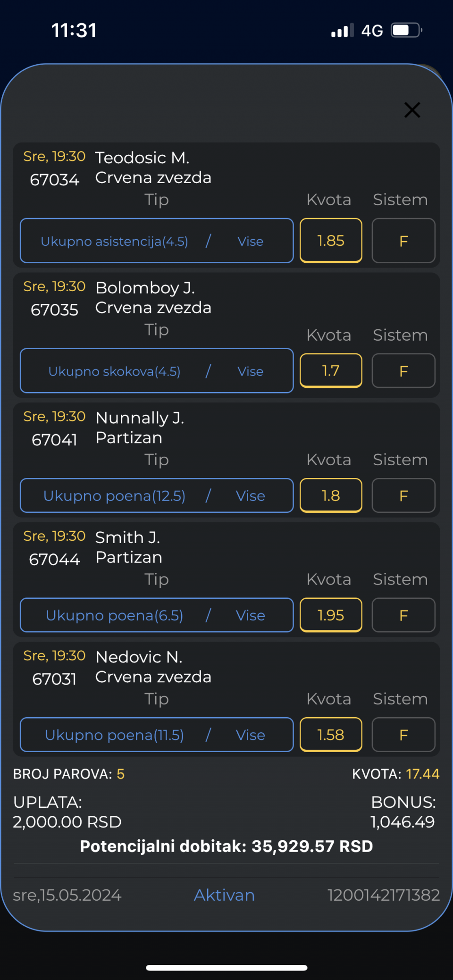Tap the 1.85 odds box for Teodosic
Image resolution: width=453 pixels, height=980 pixels.
331,241
